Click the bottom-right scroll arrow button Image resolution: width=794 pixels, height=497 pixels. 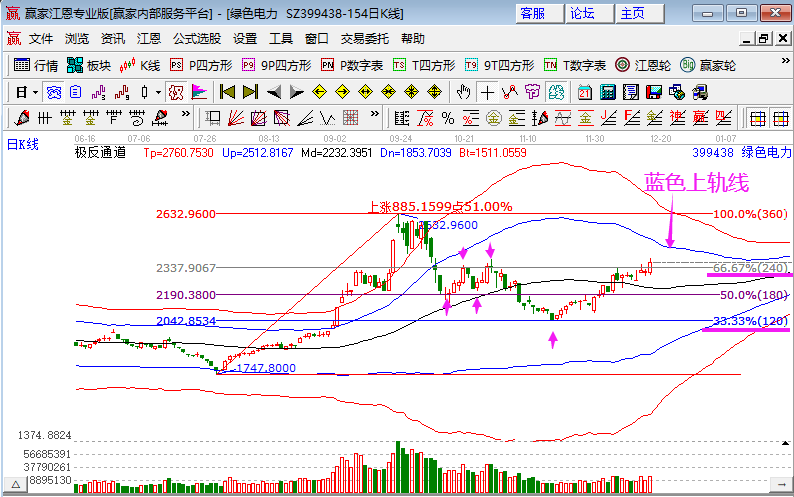pyautogui.click(x=780, y=485)
